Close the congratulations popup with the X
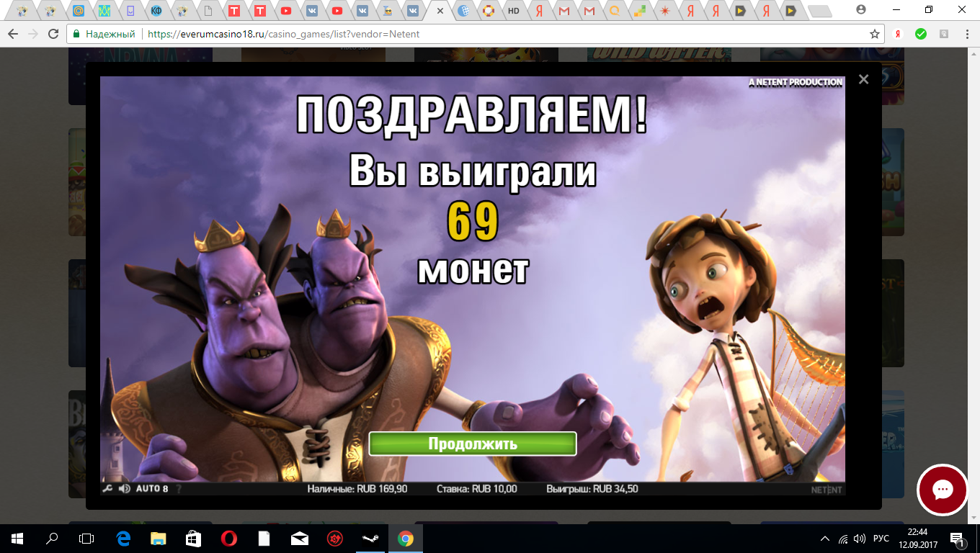Screen dimensions: 980x553 point(863,79)
